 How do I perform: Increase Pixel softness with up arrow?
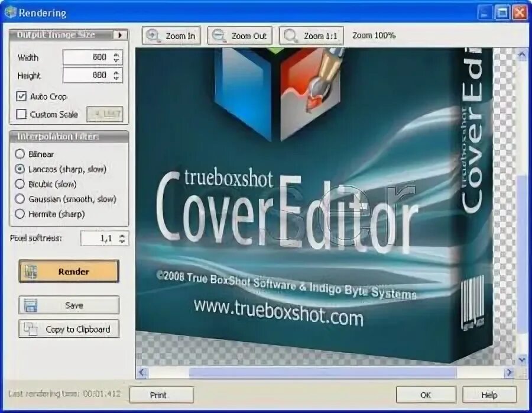[x=122, y=235]
